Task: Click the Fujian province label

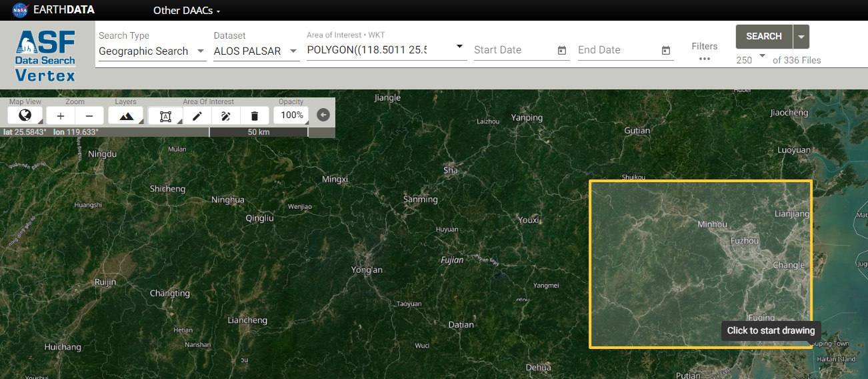Action: tap(452, 260)
